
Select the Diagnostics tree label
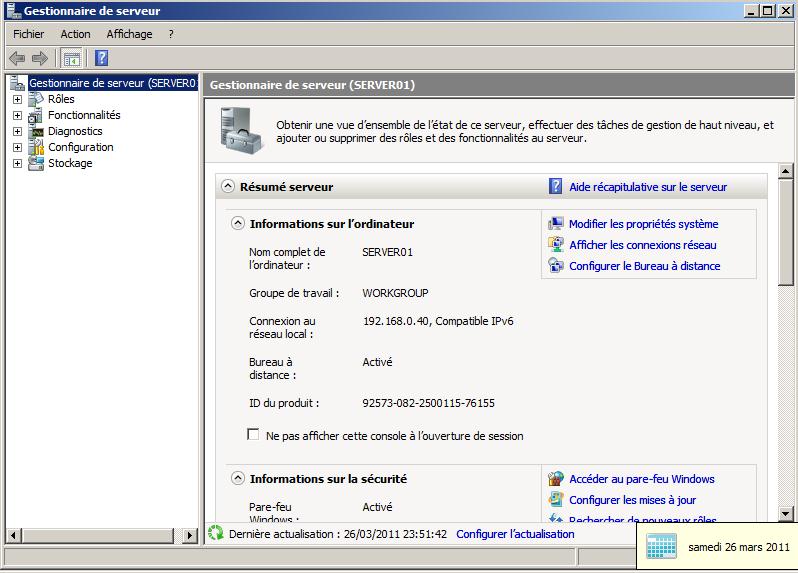coord(75,131)
